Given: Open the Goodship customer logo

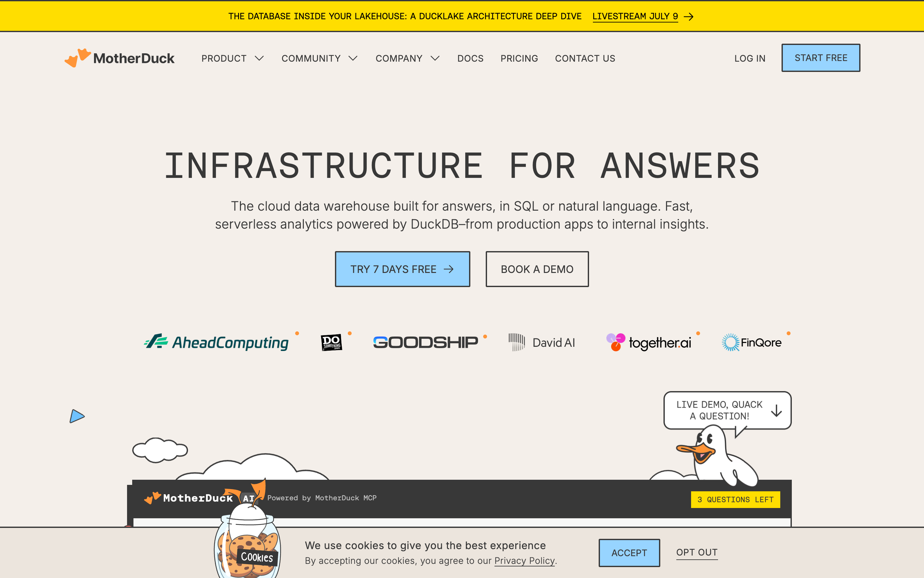Looking at the screenshot, I should coord(425,342).
